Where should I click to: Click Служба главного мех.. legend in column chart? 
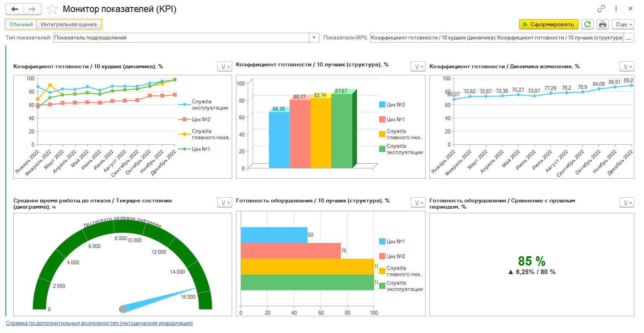401,134
